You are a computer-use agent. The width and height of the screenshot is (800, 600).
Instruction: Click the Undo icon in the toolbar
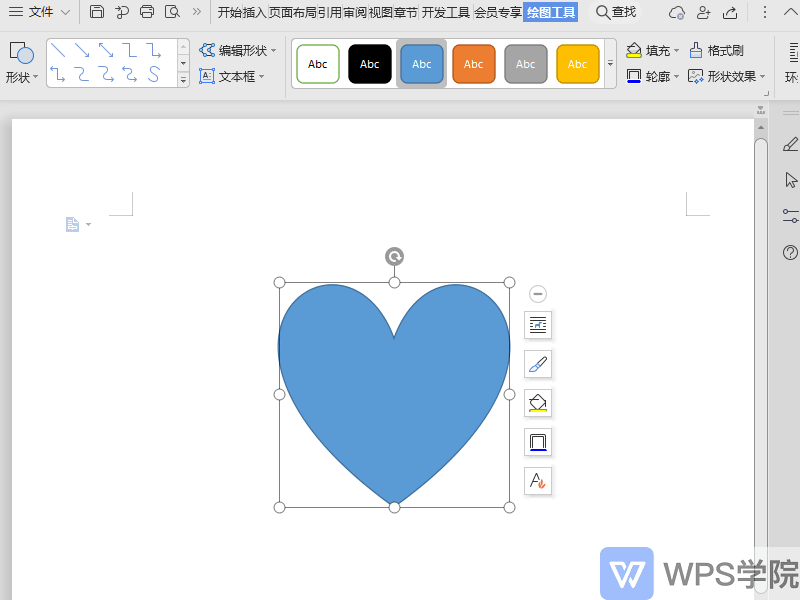(121, 12)
